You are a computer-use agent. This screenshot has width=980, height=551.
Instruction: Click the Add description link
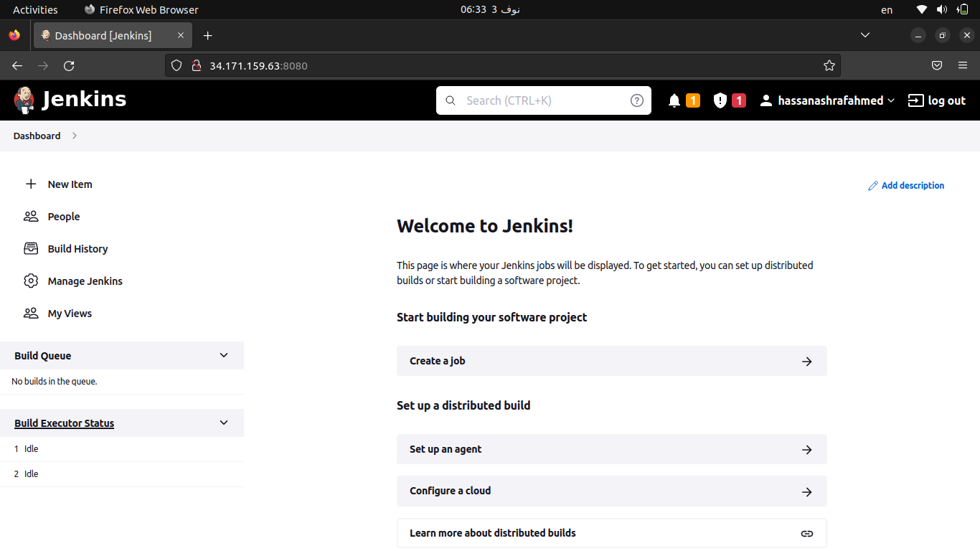click(x=906, y=185)
